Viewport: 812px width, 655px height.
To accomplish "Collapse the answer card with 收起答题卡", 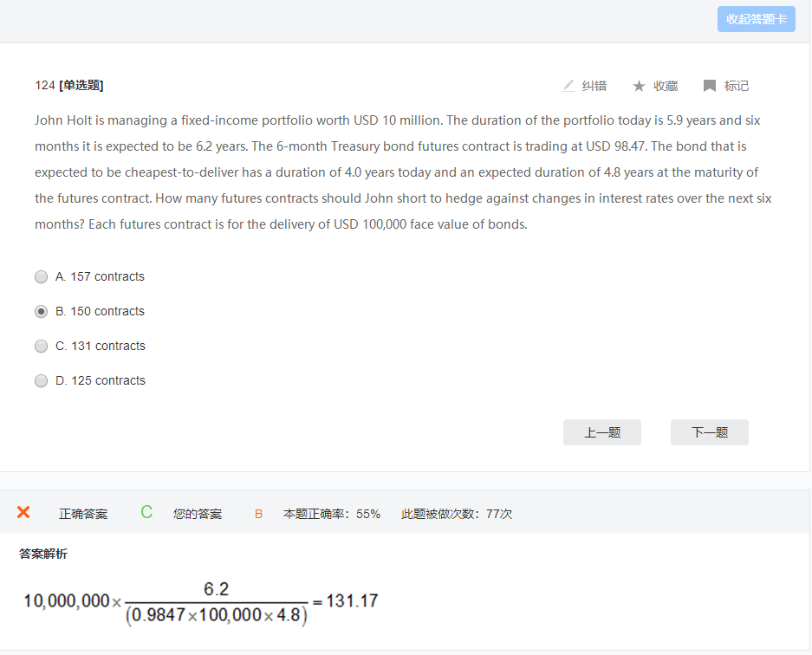I will coord(756,19).
